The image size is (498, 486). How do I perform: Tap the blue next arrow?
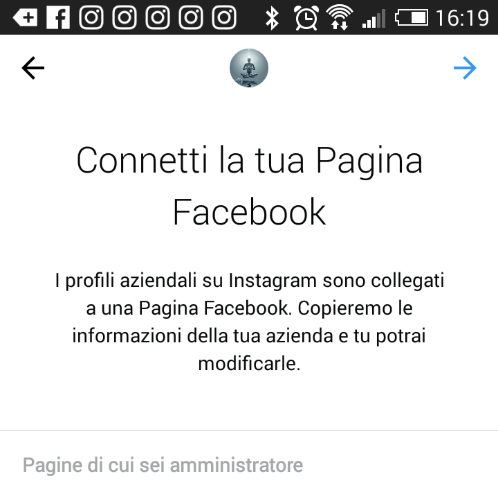coord(465,68)
